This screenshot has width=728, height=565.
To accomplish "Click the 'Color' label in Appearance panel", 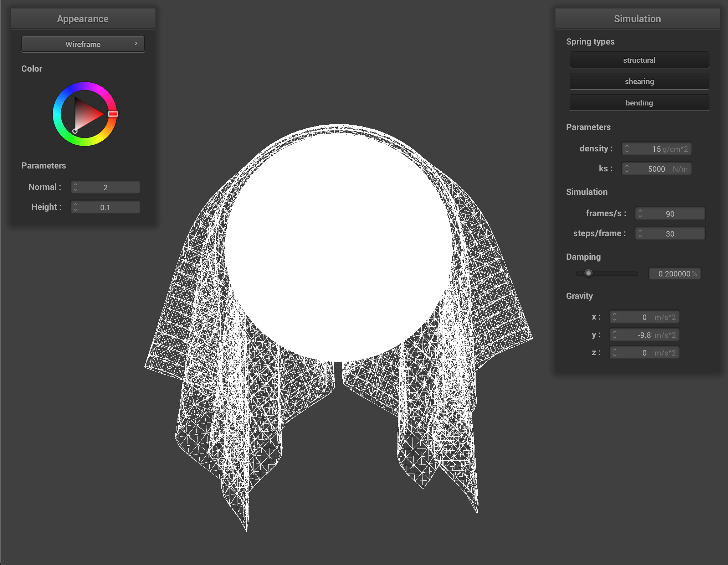I will point(32,69).
